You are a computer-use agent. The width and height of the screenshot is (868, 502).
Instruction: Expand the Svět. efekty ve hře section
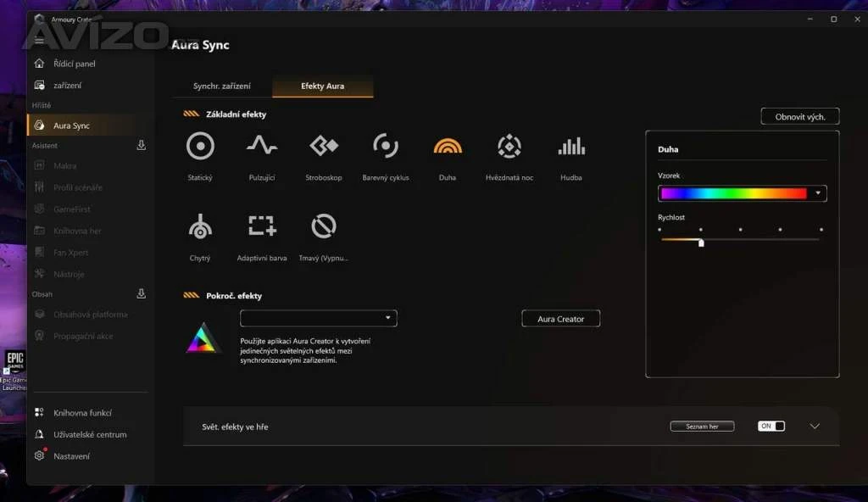click(815, 427)
